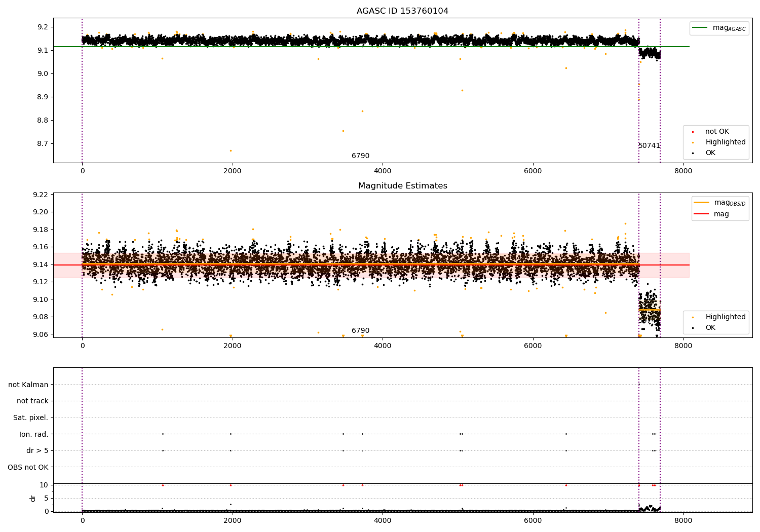Select 'not OK' legend entry in top plot
This screenshot has height=532, width=760.
click(717, 132)
